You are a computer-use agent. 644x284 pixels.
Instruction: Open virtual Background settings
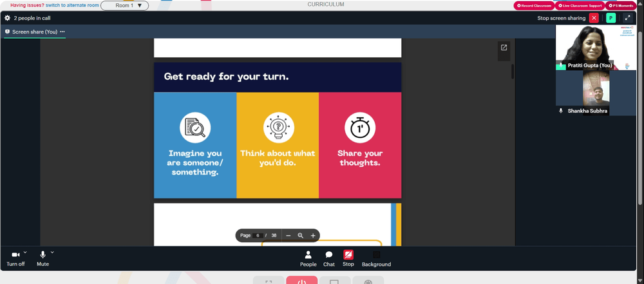376,259
